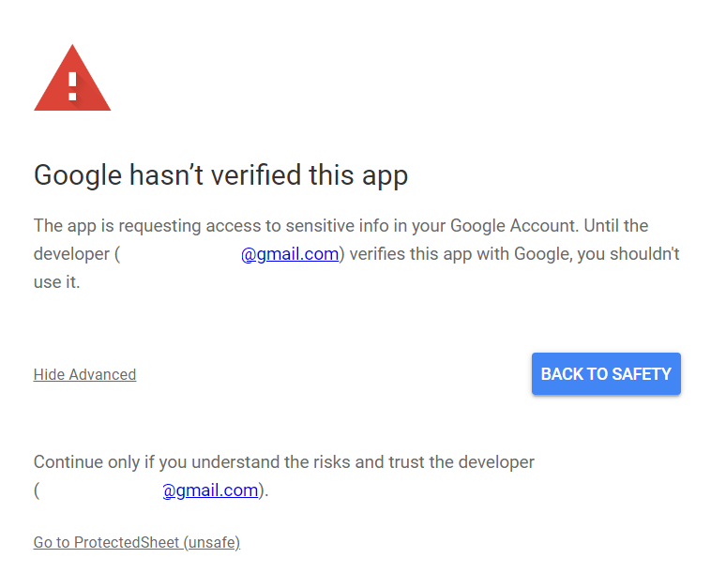Collapse the advanced section with Hide Advanced

click(x=84, y=374)
